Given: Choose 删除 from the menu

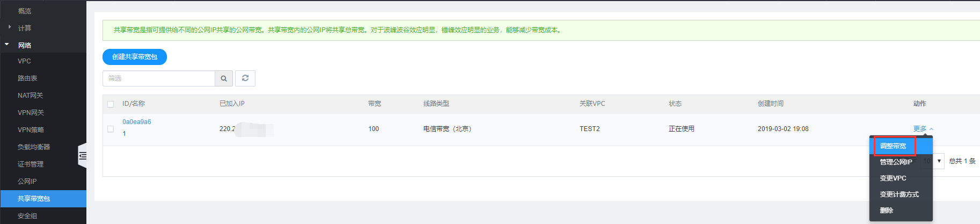Looking at the screenshot, I should [901, 211].
